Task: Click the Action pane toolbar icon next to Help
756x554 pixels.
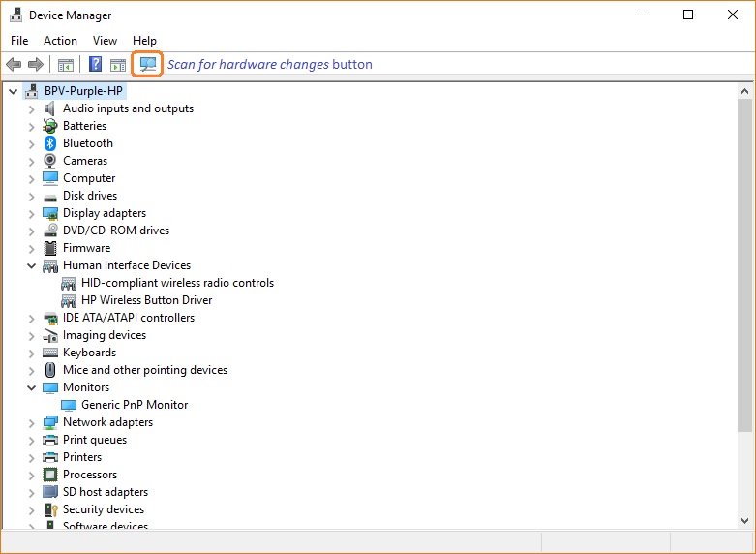Action: coord(118,65)
